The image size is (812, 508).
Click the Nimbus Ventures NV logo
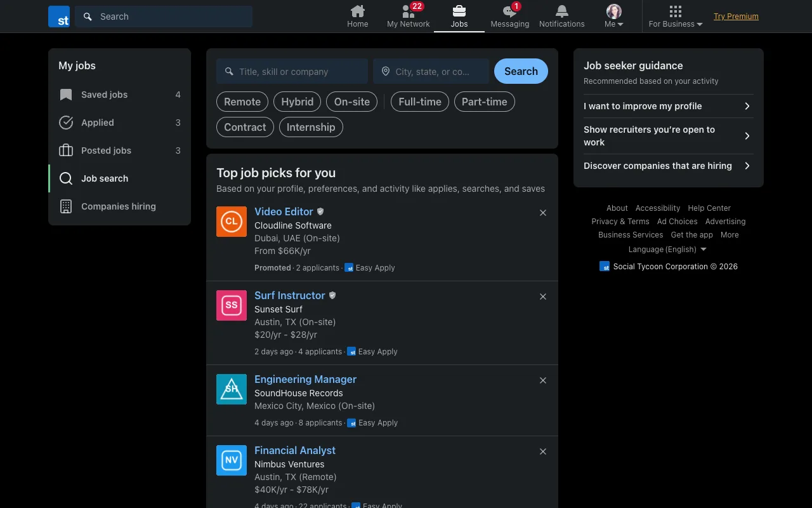232,460
